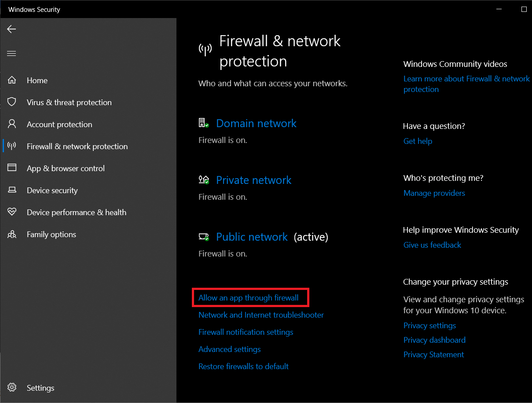532x403 pixels.
Task: Open Private network settings
Action: click(253, 180)
